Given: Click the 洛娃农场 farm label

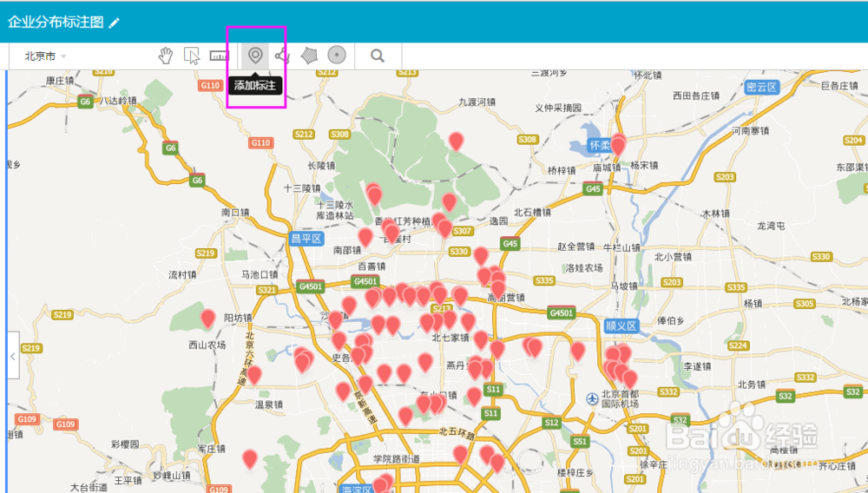Looking at the screenshot, I should (584, 268).
